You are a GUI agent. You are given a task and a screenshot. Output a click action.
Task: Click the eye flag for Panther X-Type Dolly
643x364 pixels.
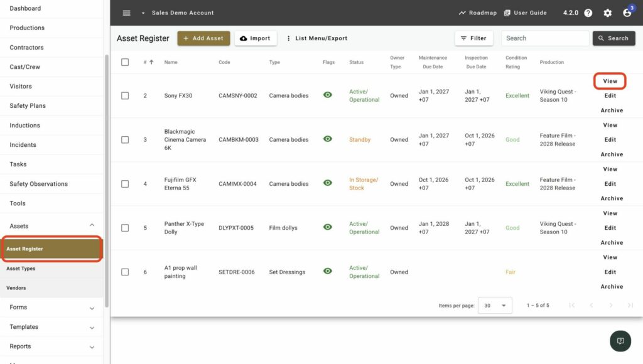tap(327, 227)
